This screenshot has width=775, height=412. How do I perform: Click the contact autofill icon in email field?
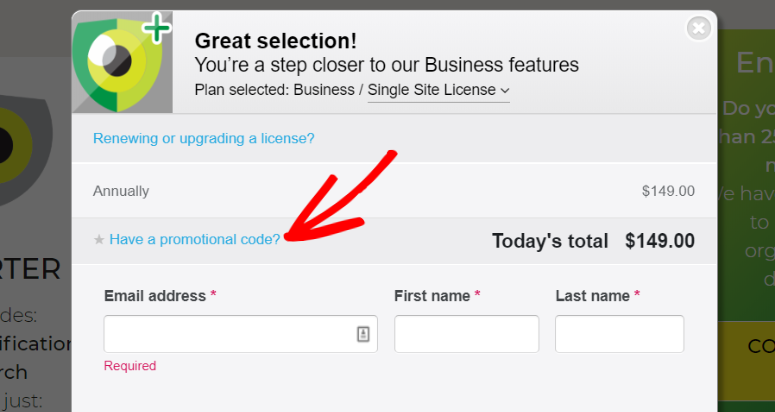point(363,334)
